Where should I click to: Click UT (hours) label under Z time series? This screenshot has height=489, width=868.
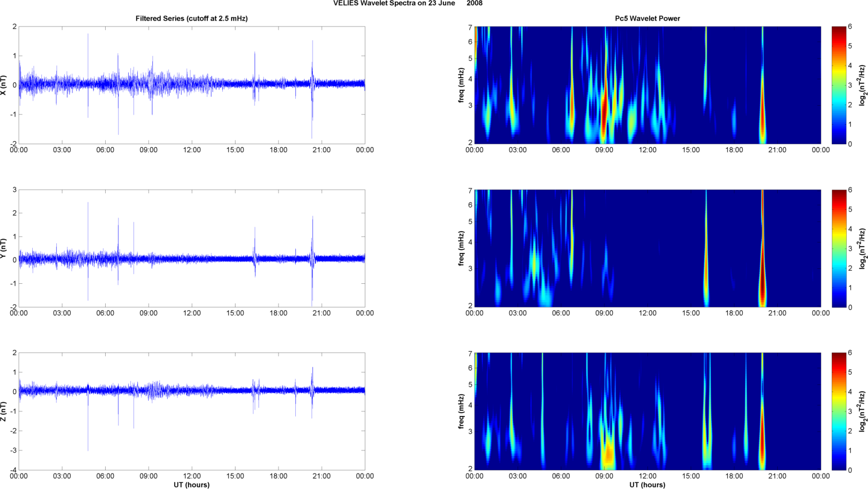(191, 485)
